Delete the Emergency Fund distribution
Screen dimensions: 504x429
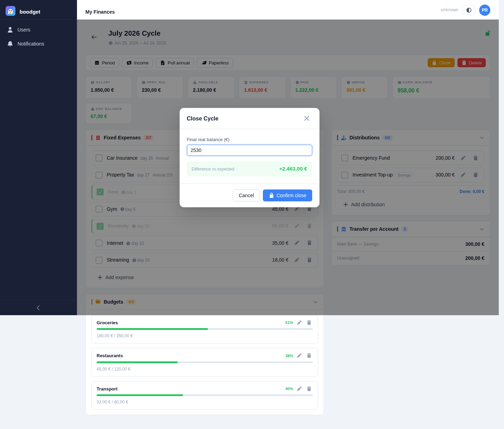(x=476, y=158)
